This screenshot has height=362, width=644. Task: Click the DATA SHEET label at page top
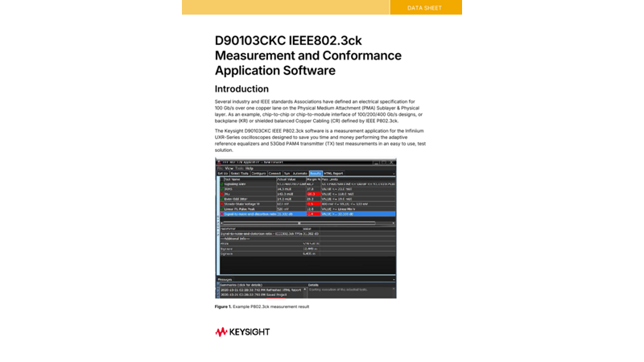coord(425,8)
